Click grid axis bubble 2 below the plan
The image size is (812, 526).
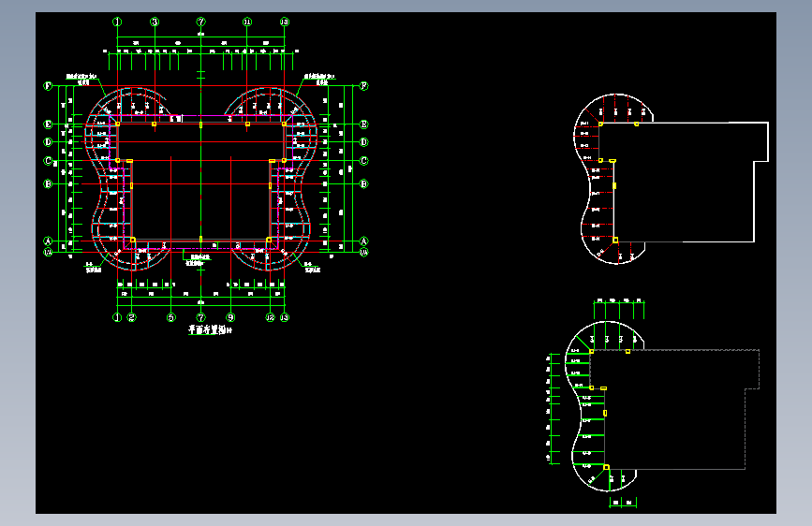tap(131, 317)
